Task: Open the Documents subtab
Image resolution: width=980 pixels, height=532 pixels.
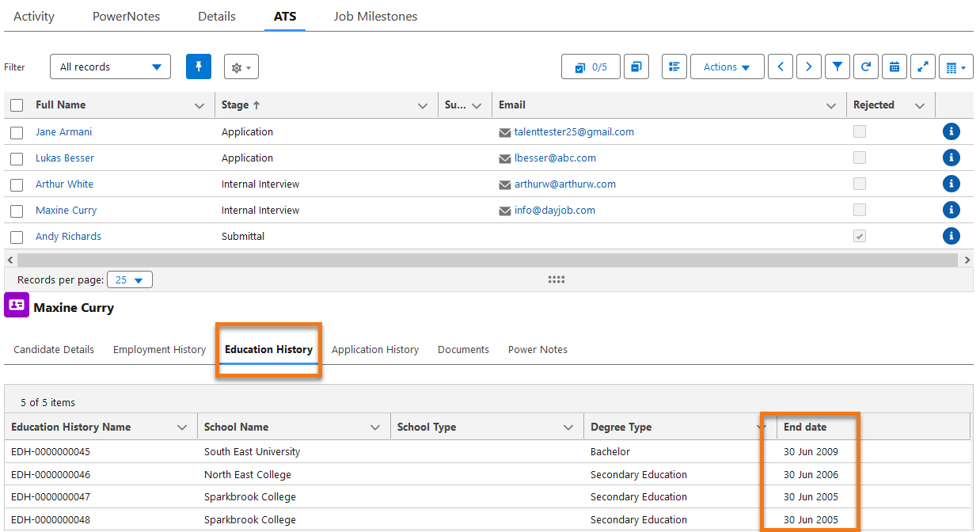Action: [x=463, y=350]
